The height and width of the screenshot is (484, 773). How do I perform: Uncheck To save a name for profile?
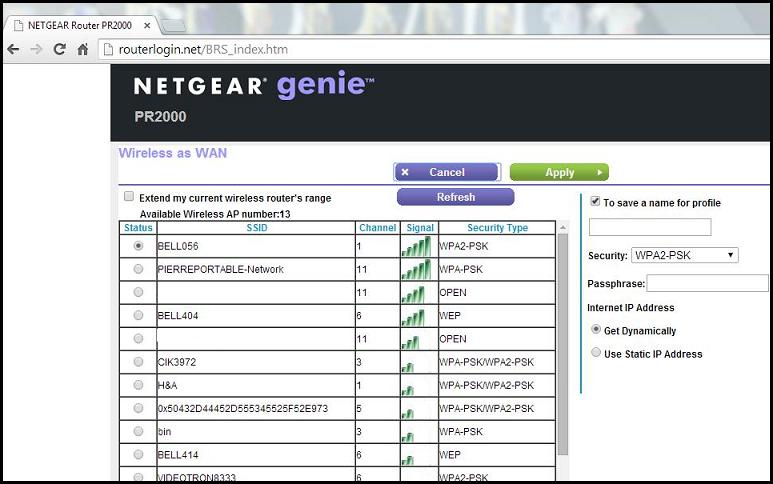[595, 202]
